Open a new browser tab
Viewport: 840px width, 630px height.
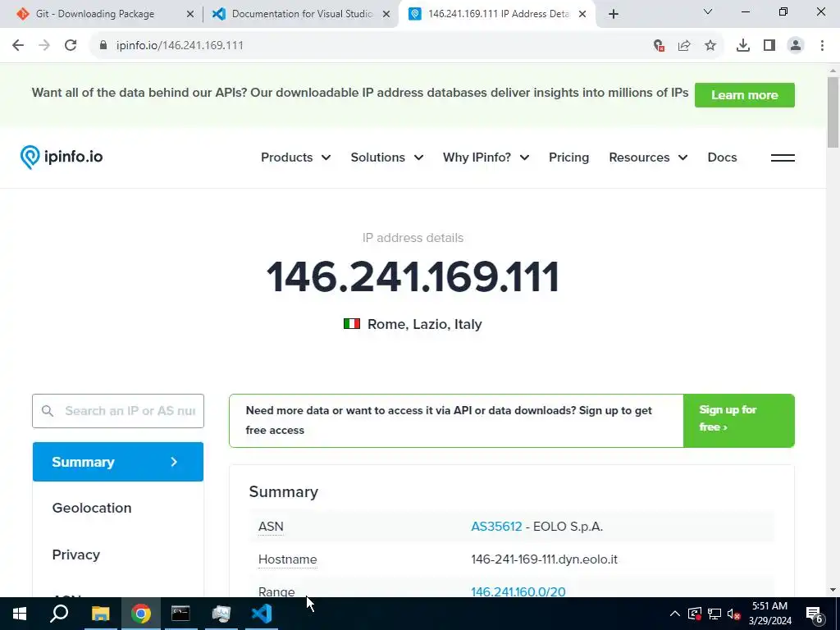(614, 14)
